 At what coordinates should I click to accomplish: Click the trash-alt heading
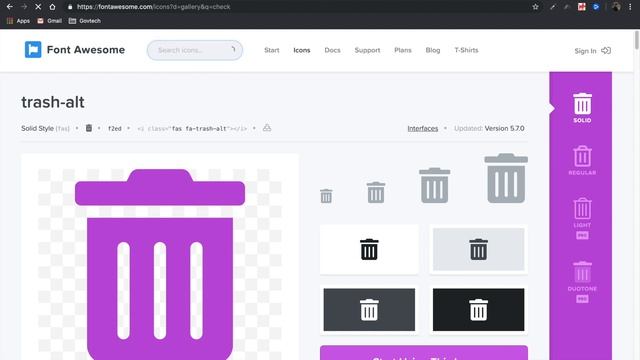tap(53, 102)
